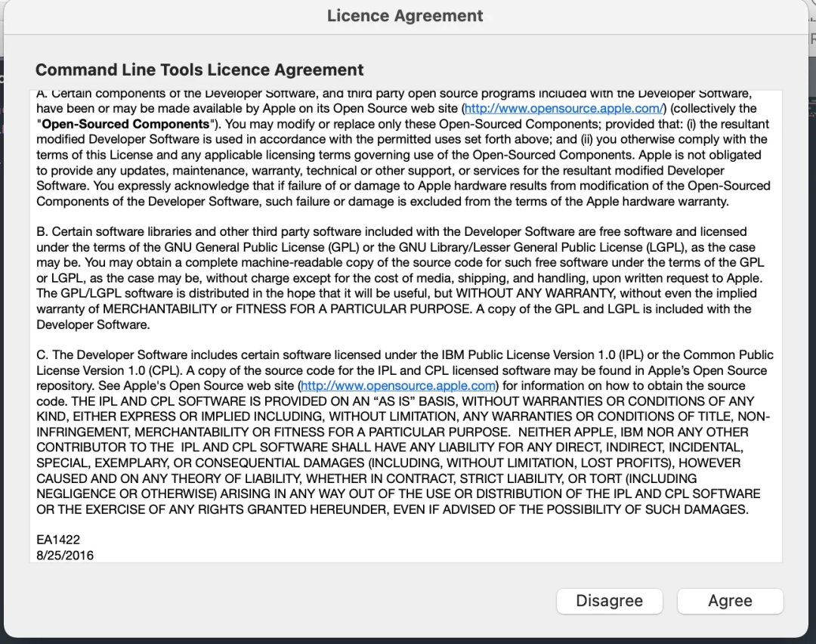The image size is (816, 644).
Task: Select the bold "Open-Sourced Components" term
Action: coord(125,125)
